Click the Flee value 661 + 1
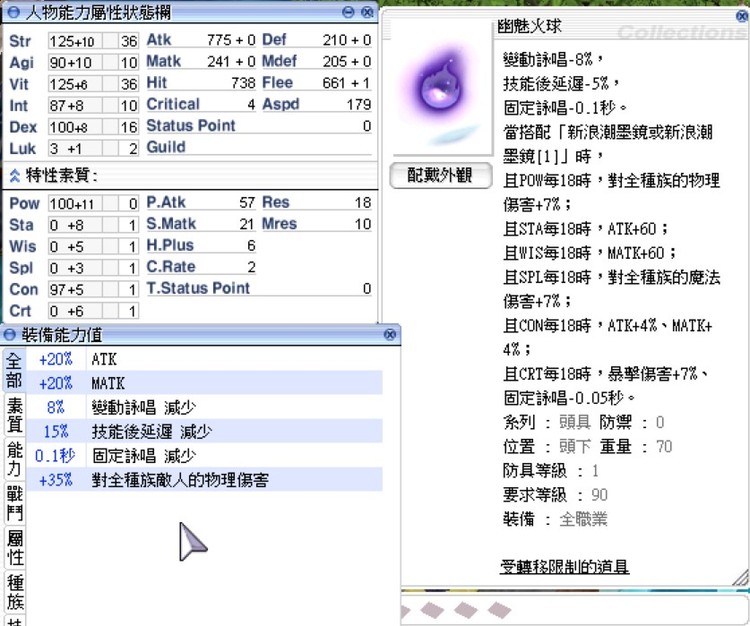 coord(347,83)
